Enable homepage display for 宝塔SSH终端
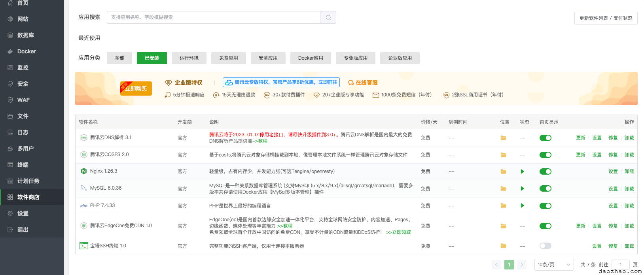The height and width of the screenshot is (275, 644). [x=545, y=246]
